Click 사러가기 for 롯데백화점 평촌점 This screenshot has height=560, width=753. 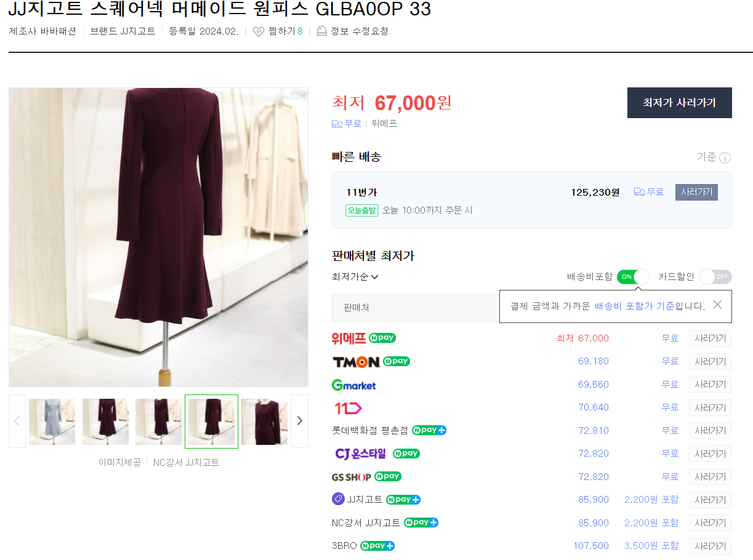tap(710, 431)
